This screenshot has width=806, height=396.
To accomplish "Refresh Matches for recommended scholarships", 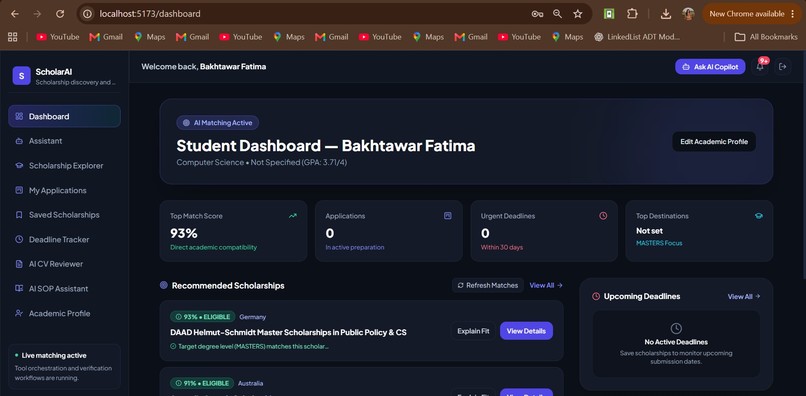I will pos(487,285).
